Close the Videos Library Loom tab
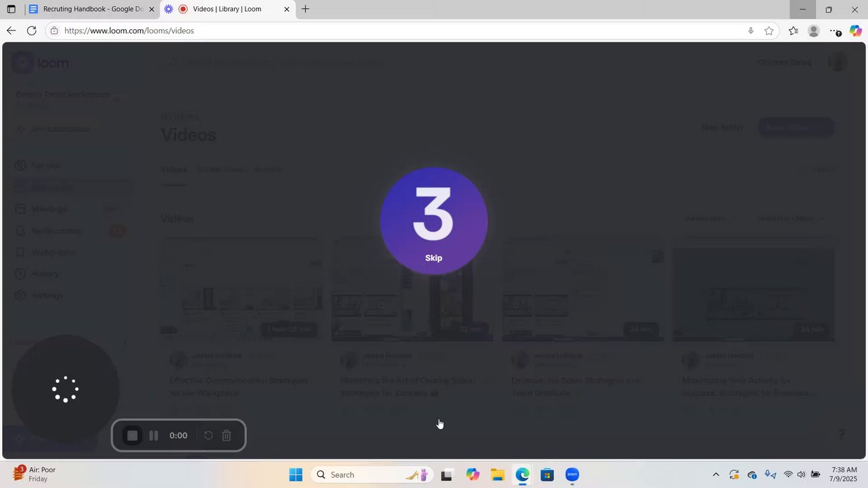The width and height of the screenshot is (868, 488). click(286, 9)
